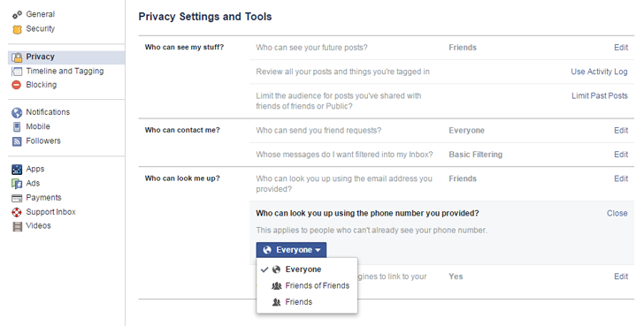
Task: Close the phone number lookup editor
Action: tap(617, 213)
